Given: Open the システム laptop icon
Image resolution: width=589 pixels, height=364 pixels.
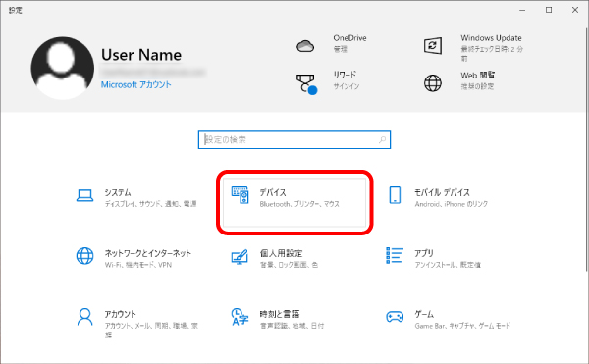Looking at the screenshot, I should click(x=84, y=195).
